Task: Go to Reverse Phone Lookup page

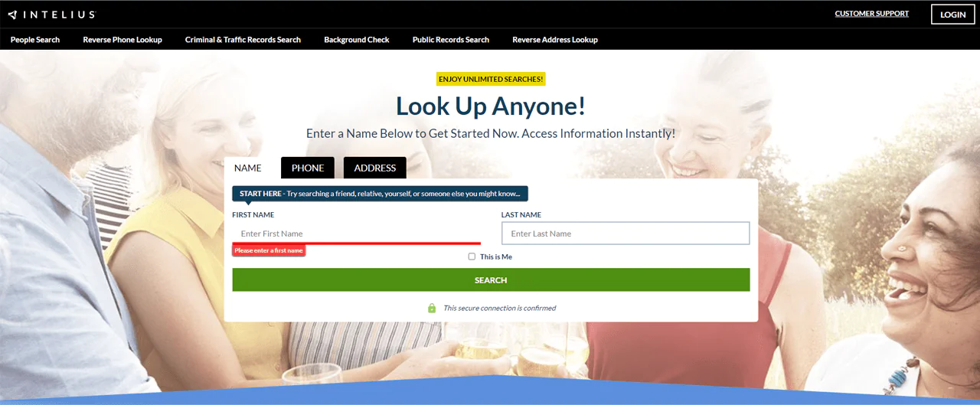Action: tap(122, 40)
